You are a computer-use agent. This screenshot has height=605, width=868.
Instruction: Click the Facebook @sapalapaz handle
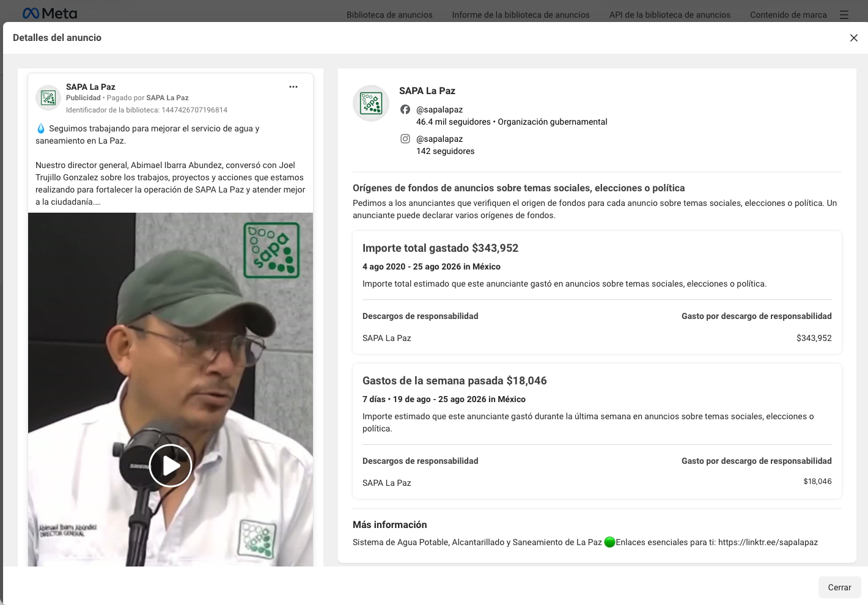click(x=440, y=109)
